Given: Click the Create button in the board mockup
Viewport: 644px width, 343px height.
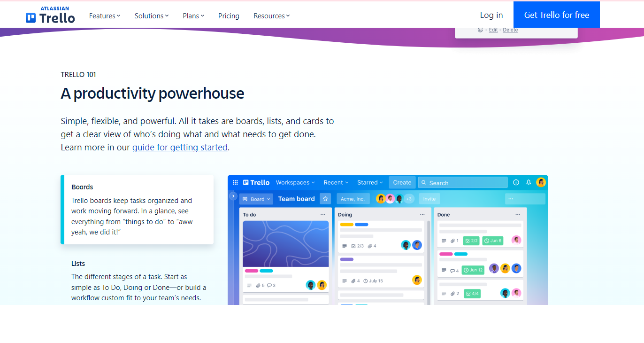Looking at the screenshot, I should (x=402, y=182).
